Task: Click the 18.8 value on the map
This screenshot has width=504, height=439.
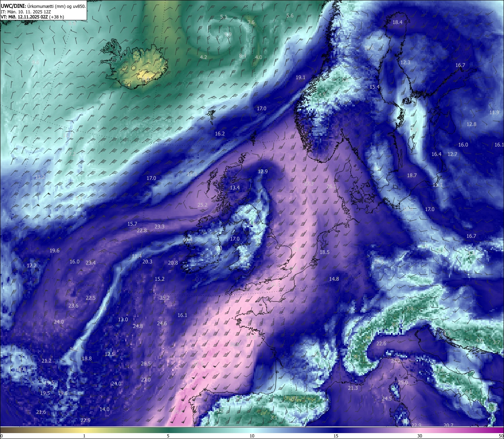Action: click(x=87, y=359)
